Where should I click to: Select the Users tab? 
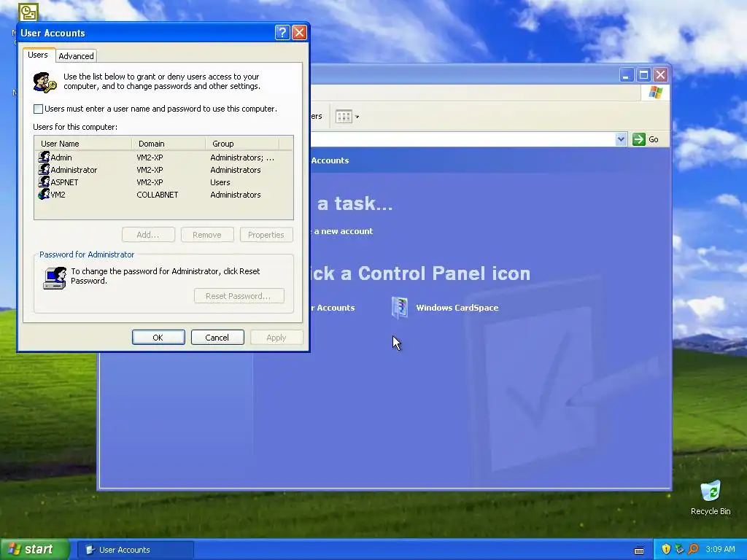(x=38, y=55)
